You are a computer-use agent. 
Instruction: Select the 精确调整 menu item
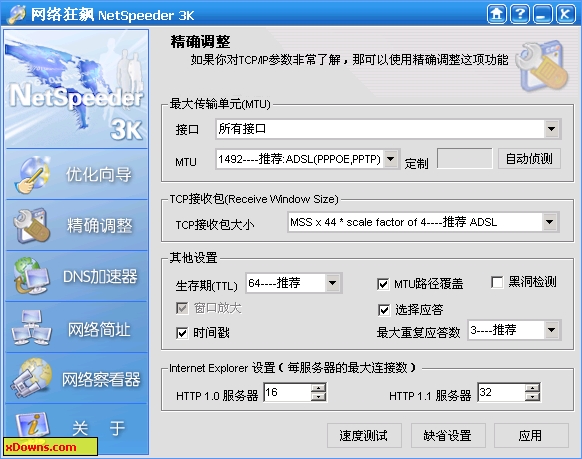pyautogui.click(x=76, y=226)
